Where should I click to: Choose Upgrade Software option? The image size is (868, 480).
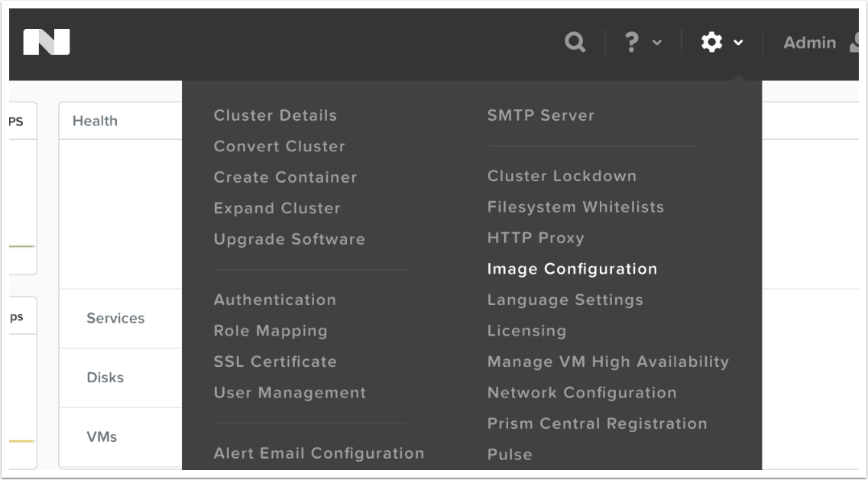[x=289, y=239]
